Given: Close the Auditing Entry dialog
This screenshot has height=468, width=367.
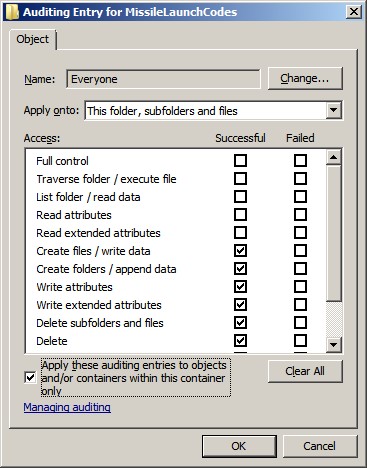Looking at the screenshot, I should [x=353, y=12].
